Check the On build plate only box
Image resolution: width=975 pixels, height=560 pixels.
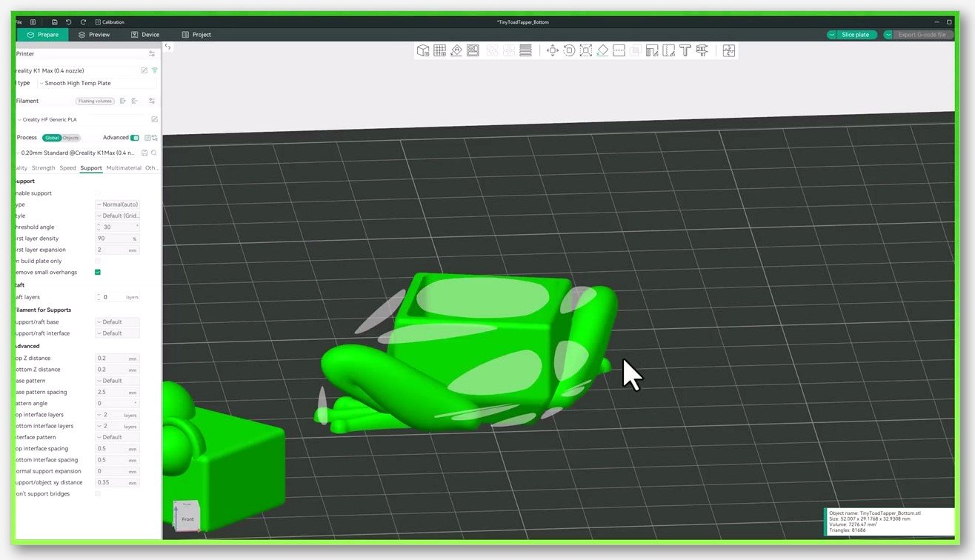[x=98, y=261]
